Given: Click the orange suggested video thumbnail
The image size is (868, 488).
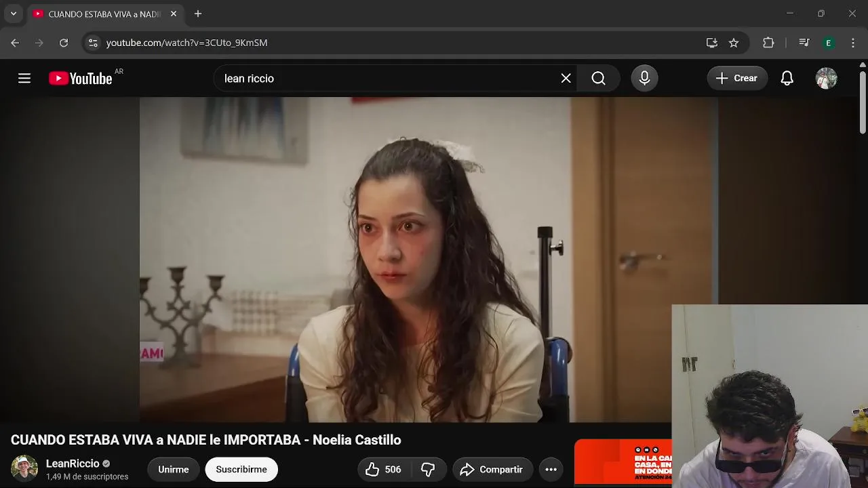Looking at the screenshot, I should point(623,462).
